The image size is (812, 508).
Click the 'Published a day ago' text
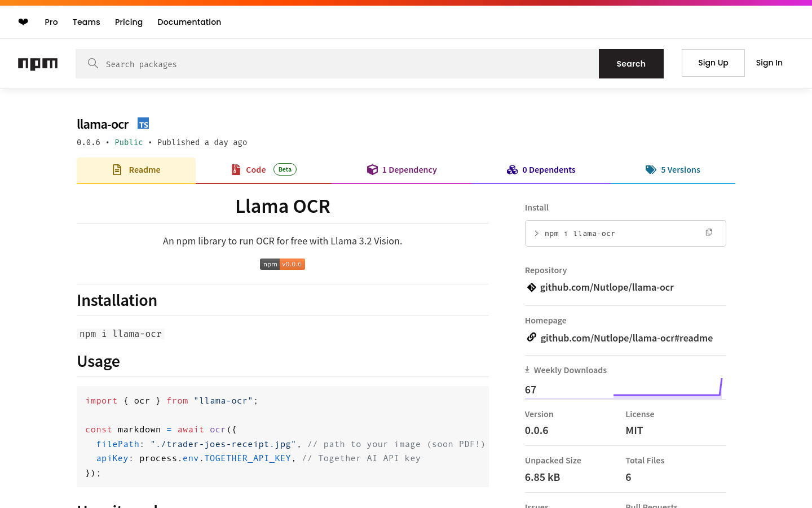[x=202, y=142]
